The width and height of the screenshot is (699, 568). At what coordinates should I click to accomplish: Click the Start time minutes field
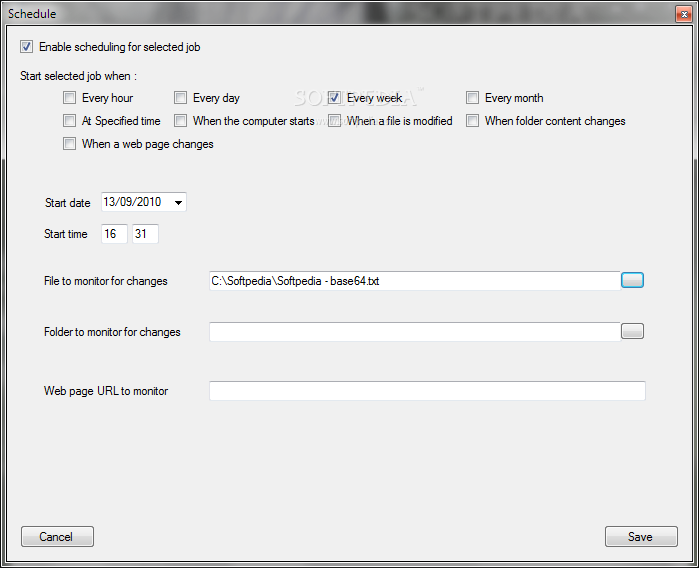pos(145,234)
